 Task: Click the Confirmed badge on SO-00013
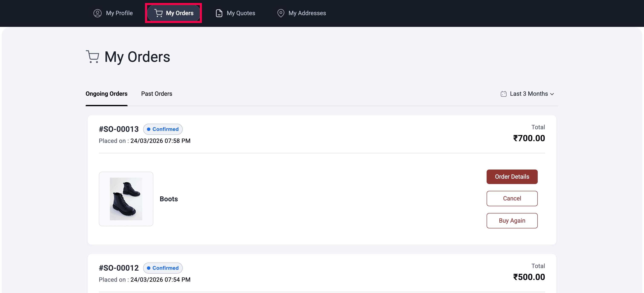163,129
